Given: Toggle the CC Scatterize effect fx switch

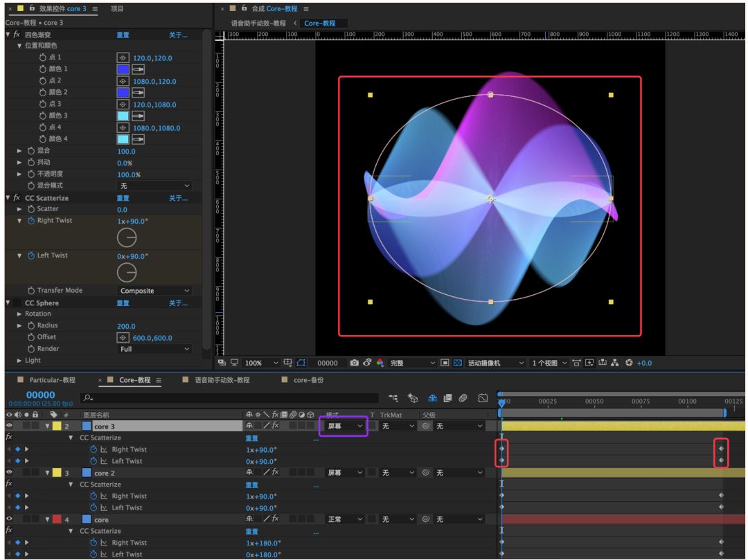Looking at the screenshot, I should coord(17,197).
